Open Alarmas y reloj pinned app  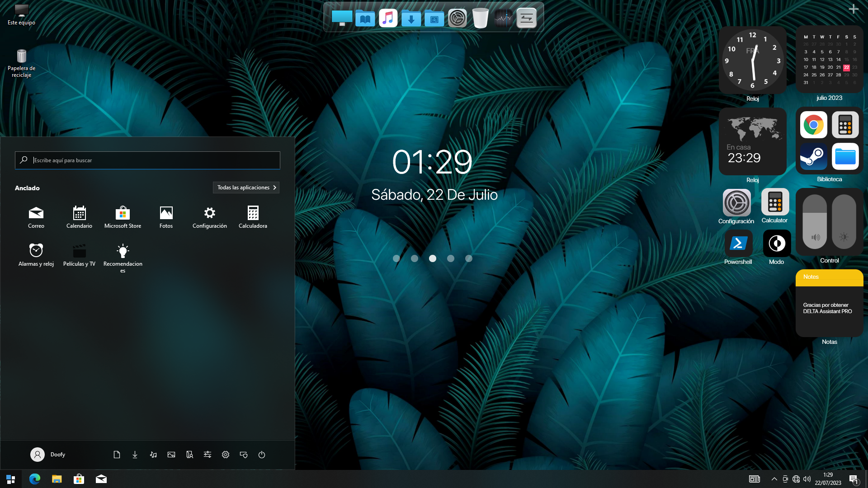(36, 254)
